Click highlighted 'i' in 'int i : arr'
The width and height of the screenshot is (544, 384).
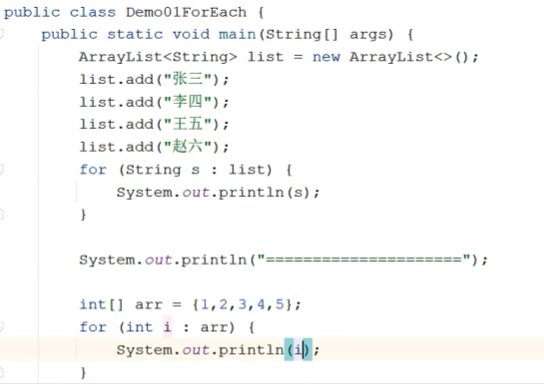[167, 327]
